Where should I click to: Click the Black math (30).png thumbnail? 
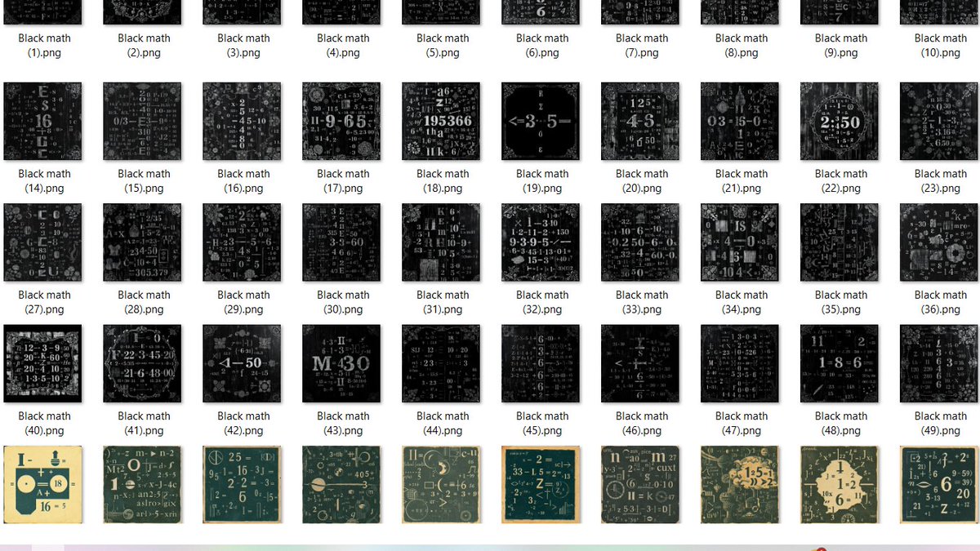(342, 242)
